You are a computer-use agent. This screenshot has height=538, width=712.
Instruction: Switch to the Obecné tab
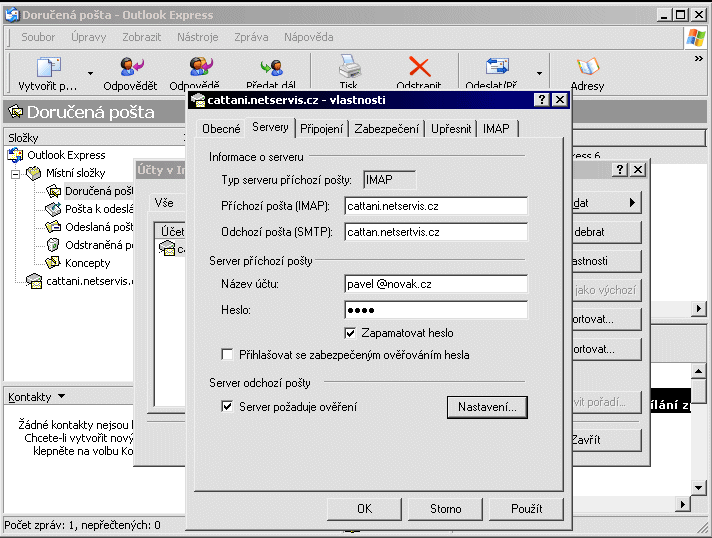(221, 129)
